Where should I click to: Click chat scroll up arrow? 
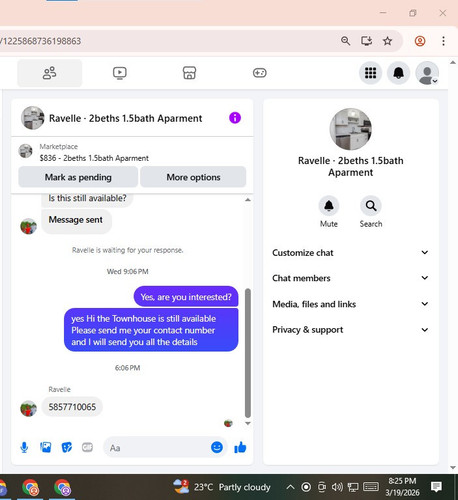(248, 200)
